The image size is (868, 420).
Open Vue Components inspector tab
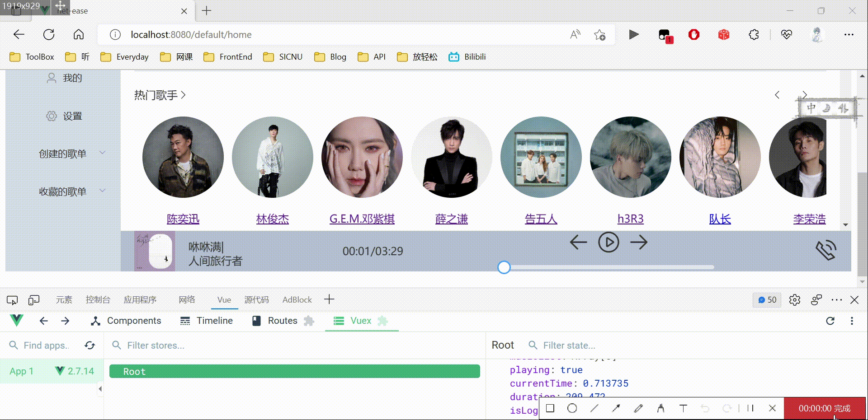tap(126, 321)
